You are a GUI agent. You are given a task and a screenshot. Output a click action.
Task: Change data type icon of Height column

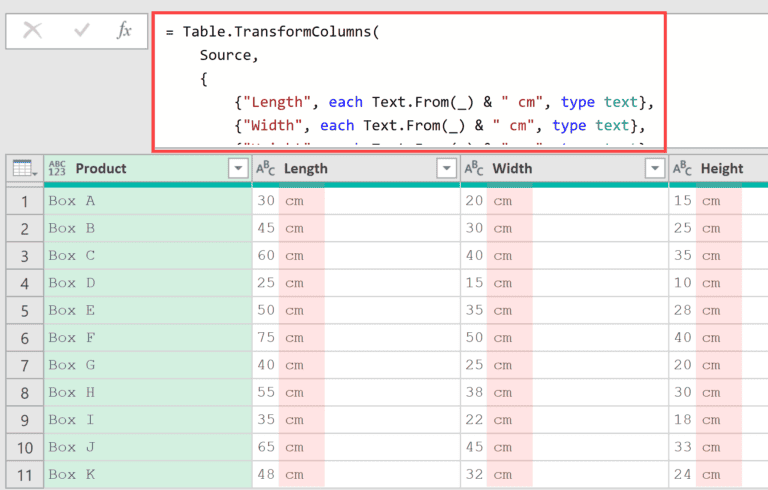point(682,169)
